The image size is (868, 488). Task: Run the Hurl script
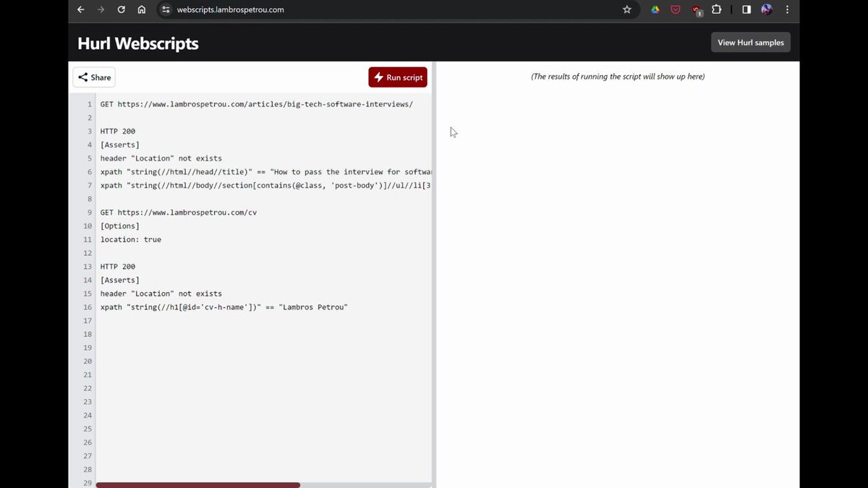tap(398, 77)
